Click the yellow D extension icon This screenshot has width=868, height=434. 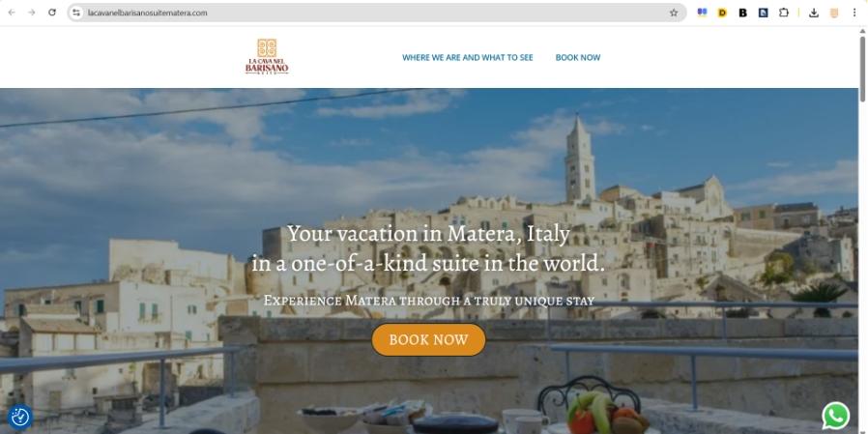point(722,13)
